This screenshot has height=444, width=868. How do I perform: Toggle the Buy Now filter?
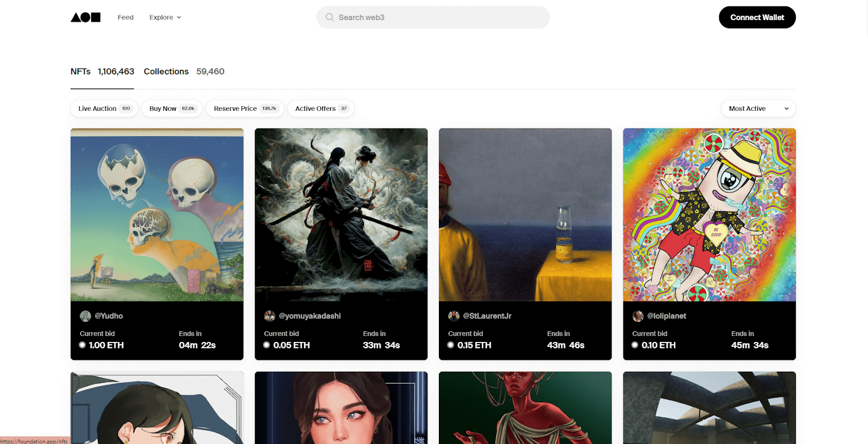pos(171,109)
